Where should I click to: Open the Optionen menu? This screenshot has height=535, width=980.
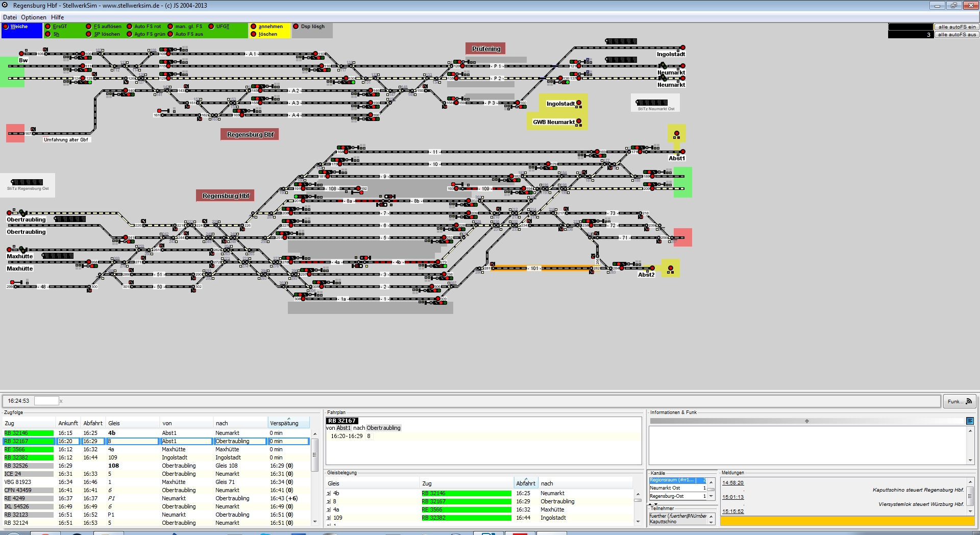[x=34, y=17]
